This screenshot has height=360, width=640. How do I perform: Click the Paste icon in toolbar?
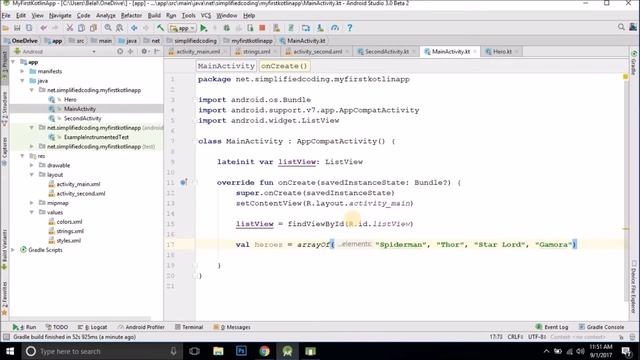[x=93, y=28]
